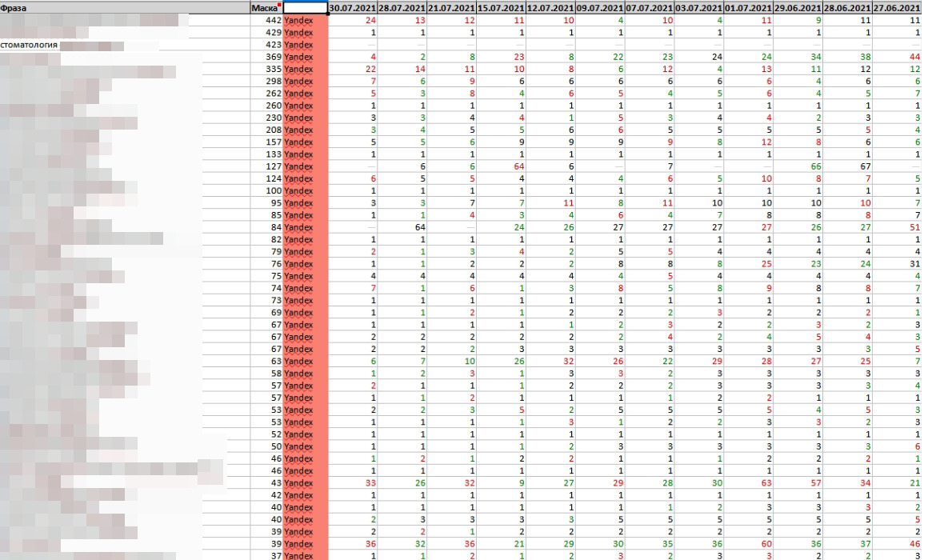Image resolution: width=928 pixels, height=560 pixels.
Task: Click the 28.07.2021 column header
Action: tap(402, 7)
